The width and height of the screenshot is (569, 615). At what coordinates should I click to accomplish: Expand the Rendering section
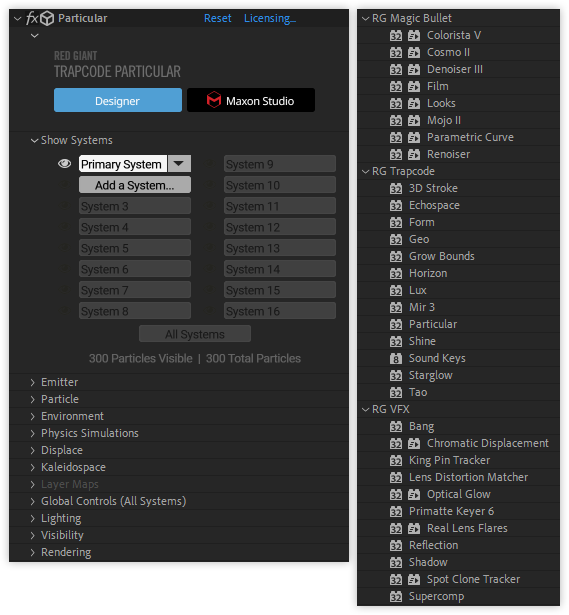(33, 552)
